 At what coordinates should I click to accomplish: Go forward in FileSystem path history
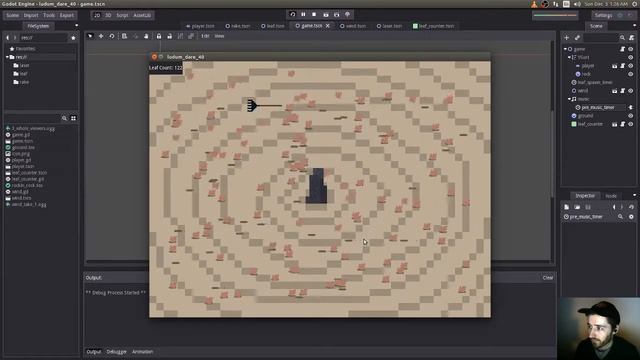click(x=15, y=38)
